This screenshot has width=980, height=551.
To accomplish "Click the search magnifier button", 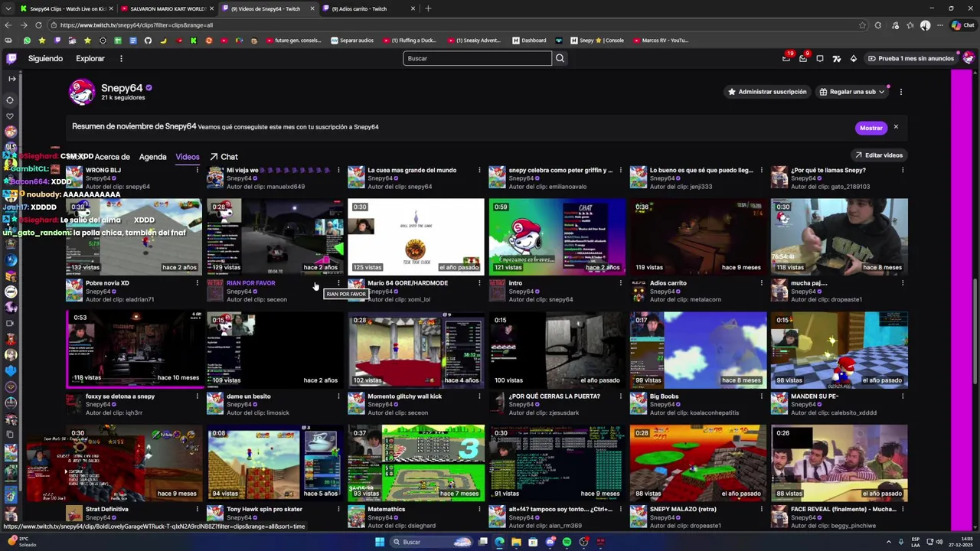I will [x=560, y=58].
